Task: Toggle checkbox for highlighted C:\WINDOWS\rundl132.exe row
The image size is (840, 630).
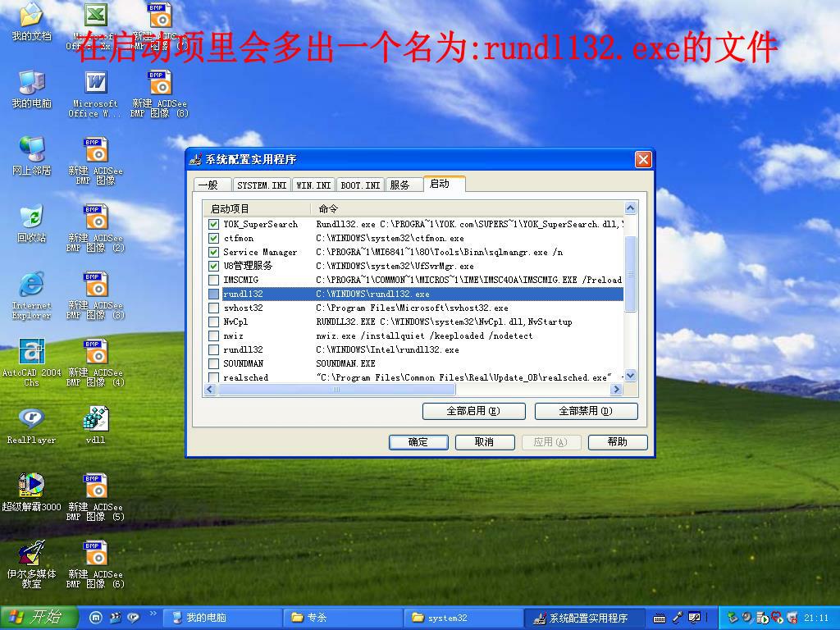Action: (x=214, y=294)
